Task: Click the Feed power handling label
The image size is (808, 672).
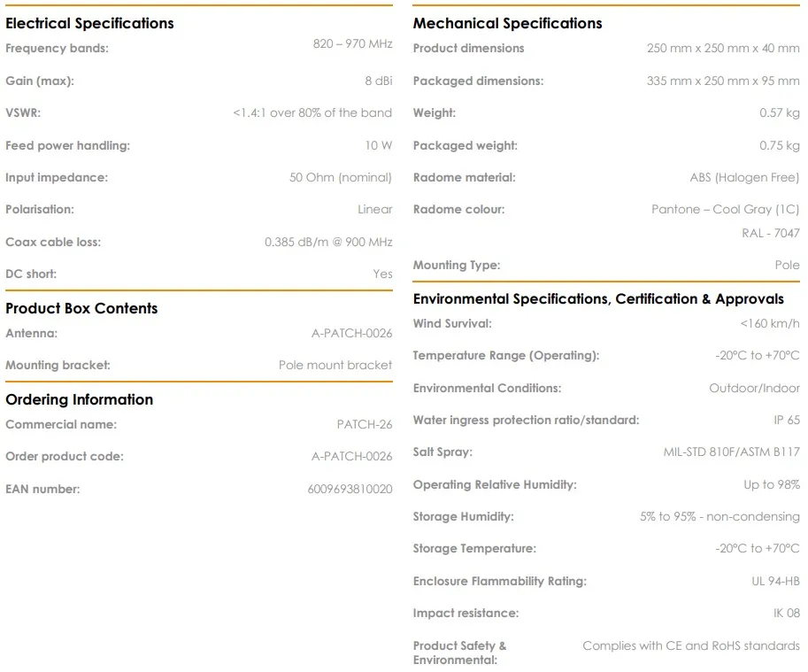Action: pos(67,146)
